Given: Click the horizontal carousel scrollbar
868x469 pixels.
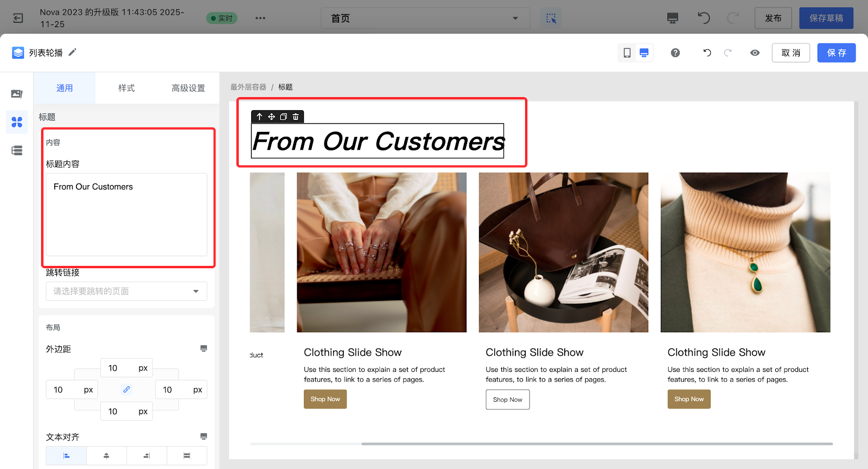Looking at the screenshot, I should 597,444.
